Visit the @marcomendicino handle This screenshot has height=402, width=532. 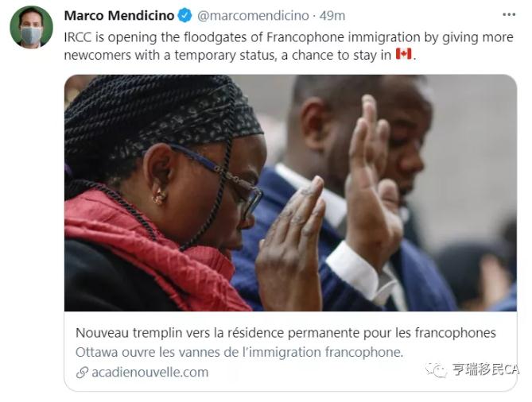point(253,16)
